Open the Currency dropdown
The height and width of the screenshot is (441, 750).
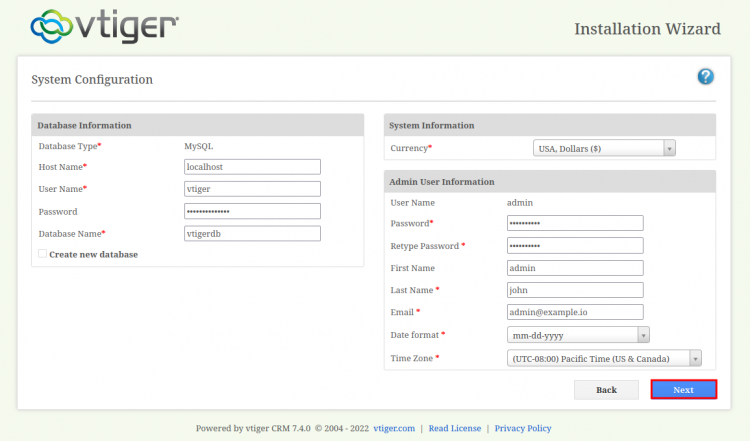pyautogui.click(x=604, y=148)
